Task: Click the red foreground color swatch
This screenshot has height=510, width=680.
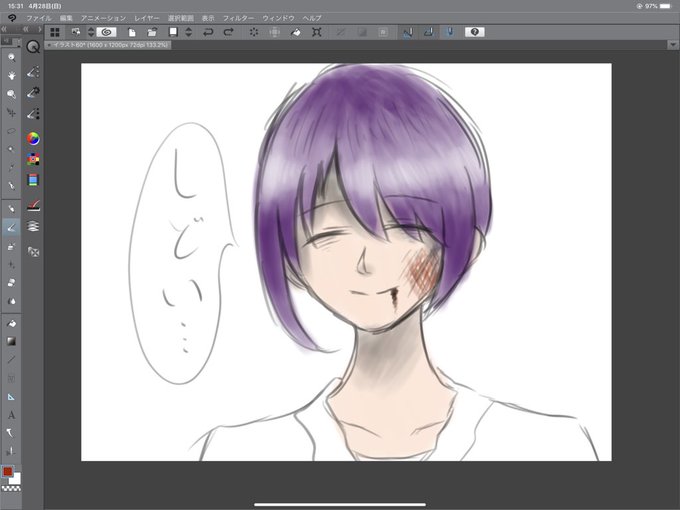Action: [8, 471]
